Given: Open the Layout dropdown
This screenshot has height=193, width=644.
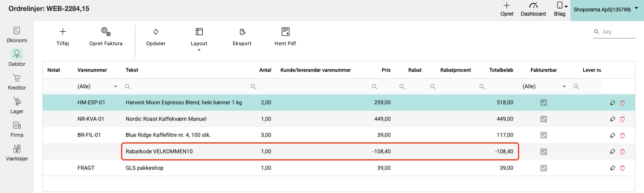Looking at the screenshot, I should pos(199,39).
